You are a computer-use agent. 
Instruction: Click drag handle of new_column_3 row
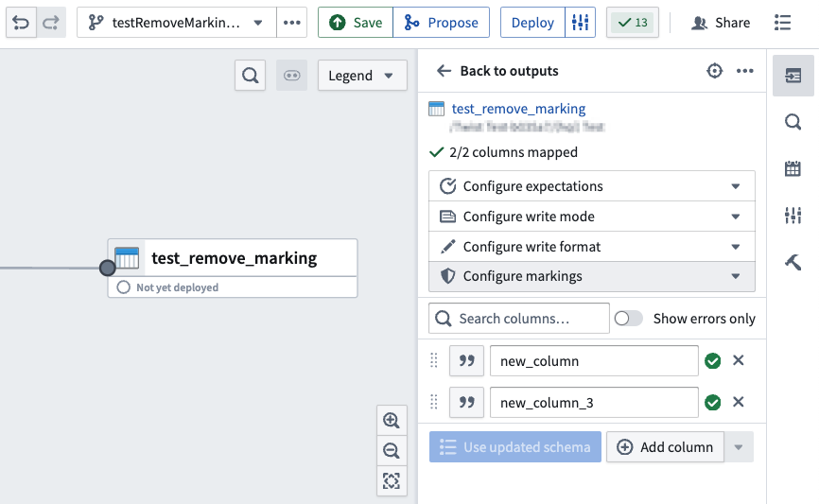[434, 402]
